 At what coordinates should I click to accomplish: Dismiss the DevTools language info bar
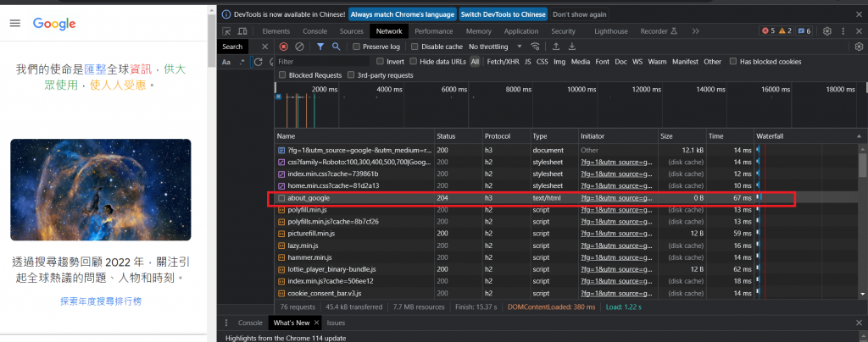pos(860,14)
